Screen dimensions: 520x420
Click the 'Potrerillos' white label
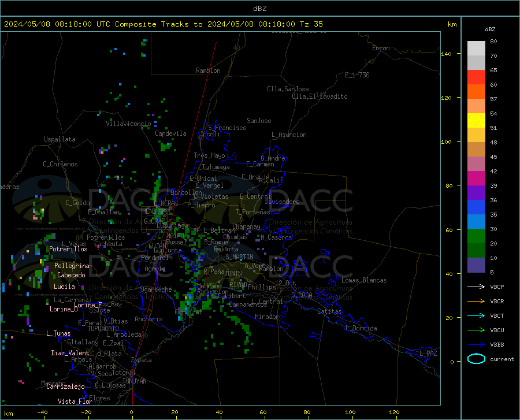pyautogui.click(x=68, y=249)
